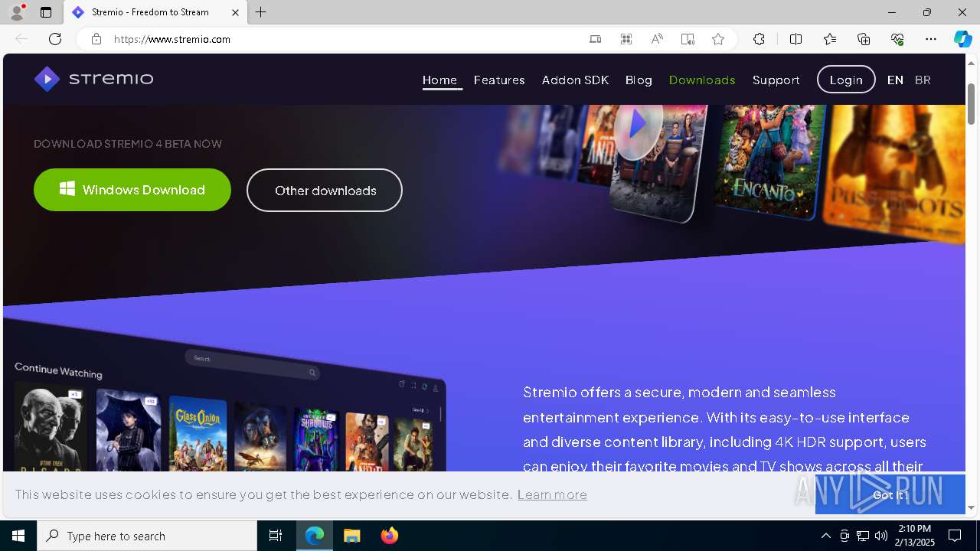
Task: Open Windows Start menu
Action: tap(18, 536)
